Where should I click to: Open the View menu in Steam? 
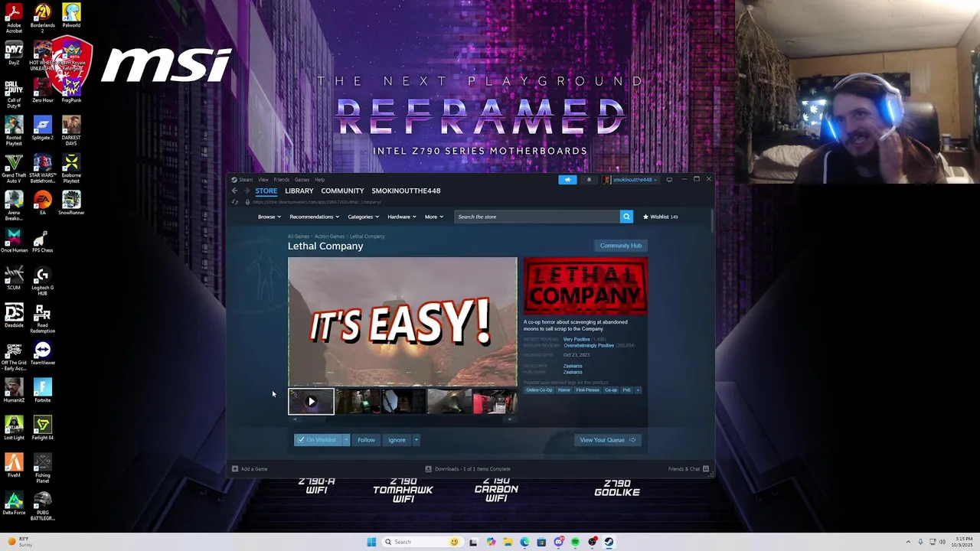click(263, 180)
